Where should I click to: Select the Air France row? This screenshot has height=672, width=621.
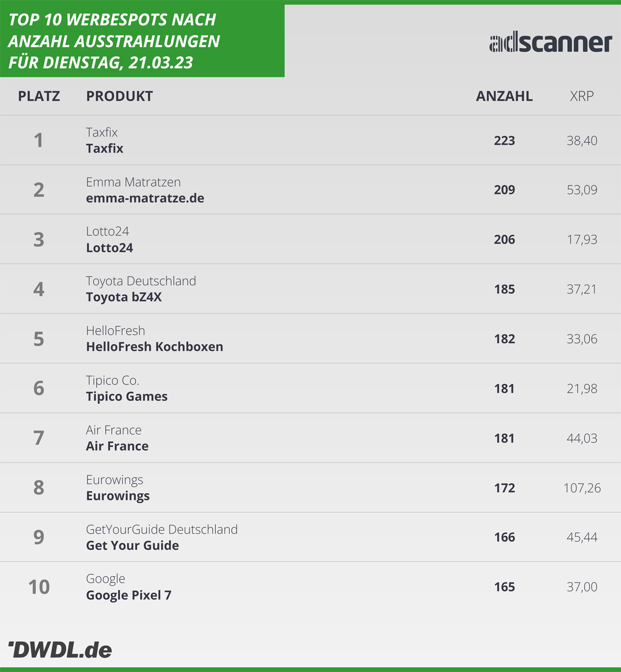point(310,438)
